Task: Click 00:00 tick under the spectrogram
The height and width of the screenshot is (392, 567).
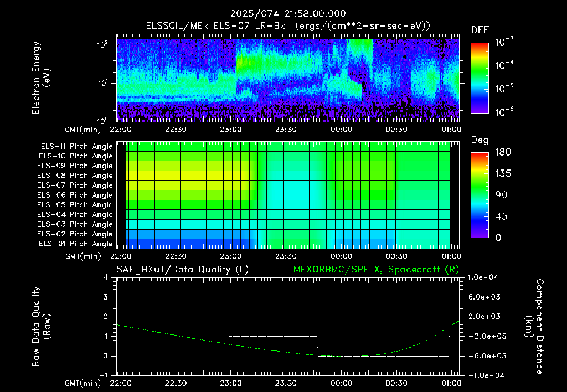Action: point(341,130)
